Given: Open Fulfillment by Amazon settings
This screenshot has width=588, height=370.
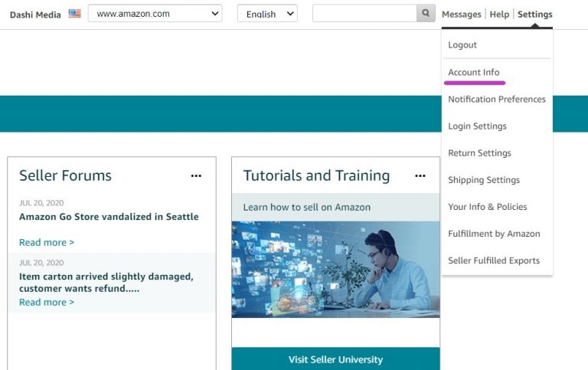Looking at the screenshot, I should [494, 234].
